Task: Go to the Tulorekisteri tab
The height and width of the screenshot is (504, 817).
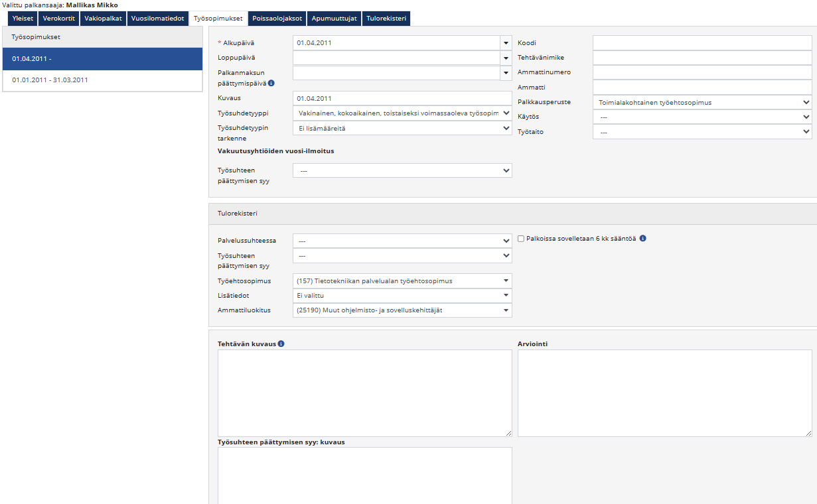Action: (386, 19)
